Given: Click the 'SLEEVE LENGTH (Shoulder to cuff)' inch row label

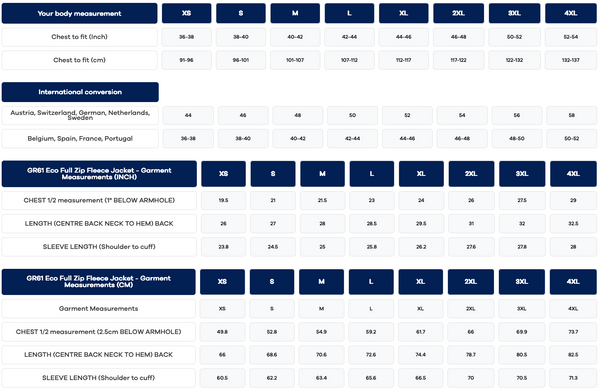Looking at the screenshot, I should click(x=99, y=247).
